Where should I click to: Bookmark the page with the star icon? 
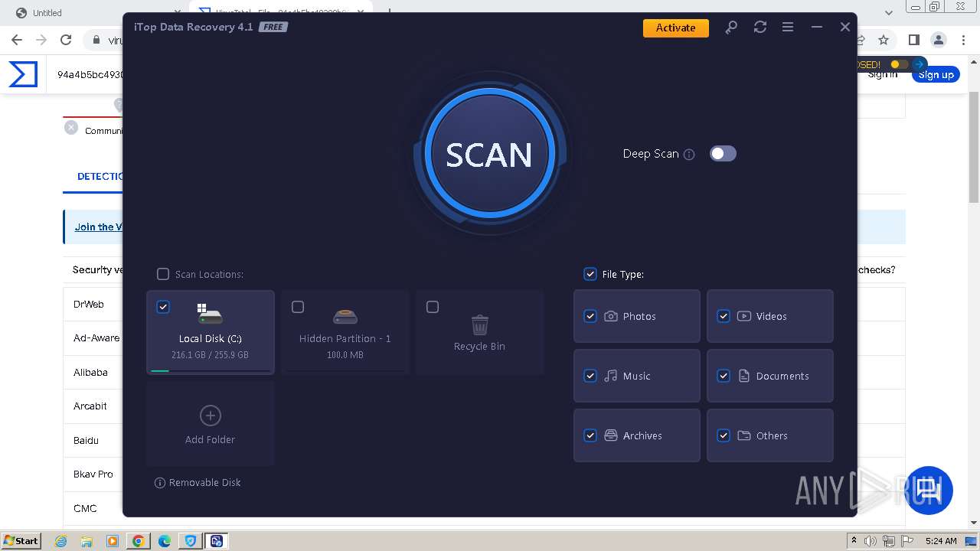click(884, 40)
